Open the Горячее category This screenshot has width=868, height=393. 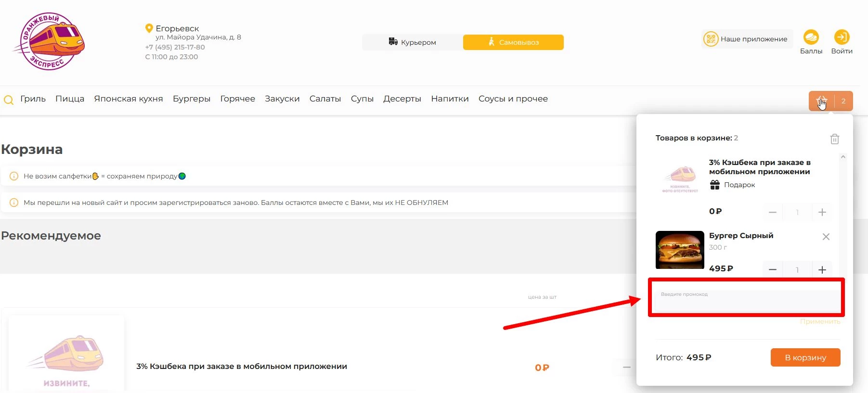tap(238, 99)
